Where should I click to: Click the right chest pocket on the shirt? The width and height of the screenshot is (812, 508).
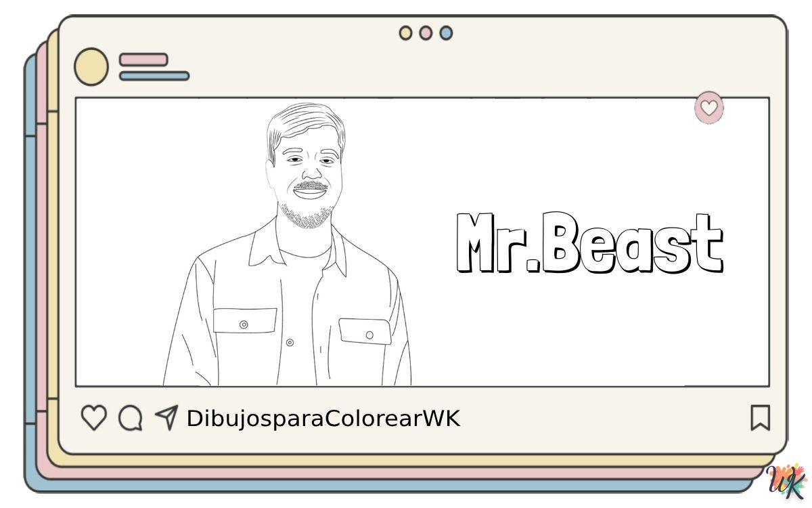(365, 331)
